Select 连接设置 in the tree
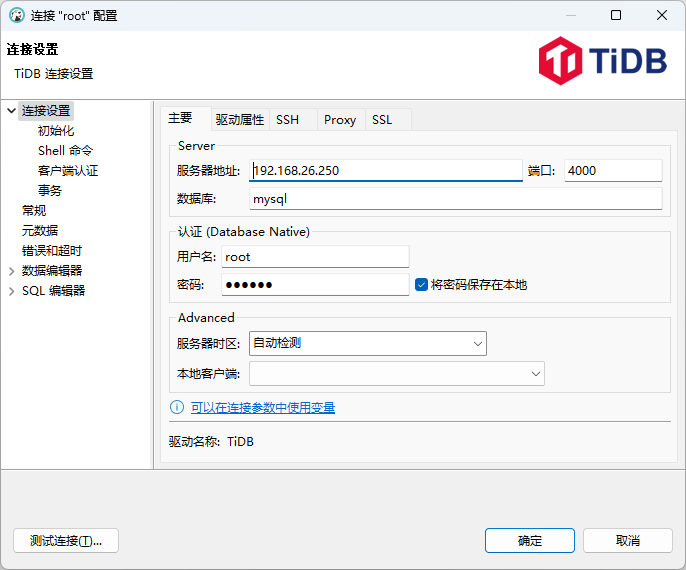Screen dimensions: 686x570 (46, 111)
